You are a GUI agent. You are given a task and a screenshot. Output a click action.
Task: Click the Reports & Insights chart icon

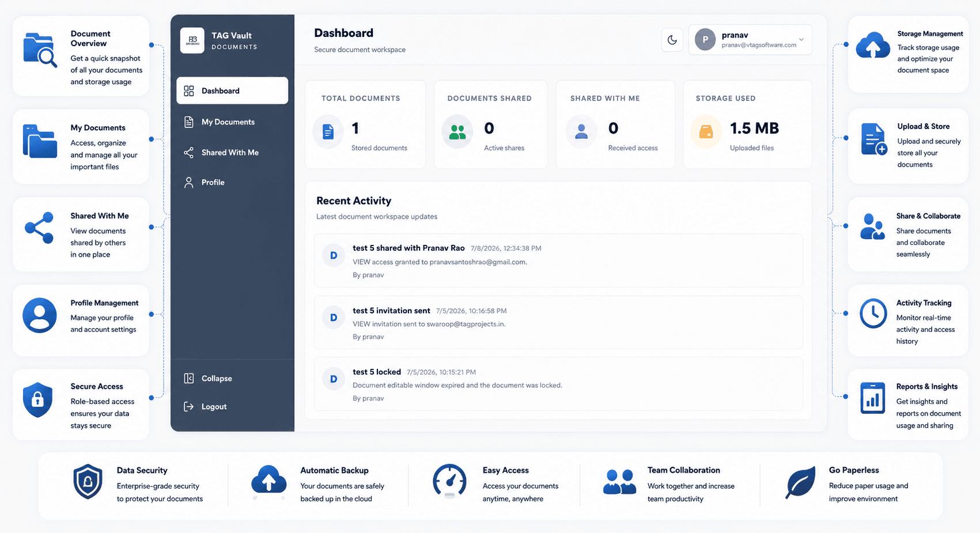click(x=873, y=398)
